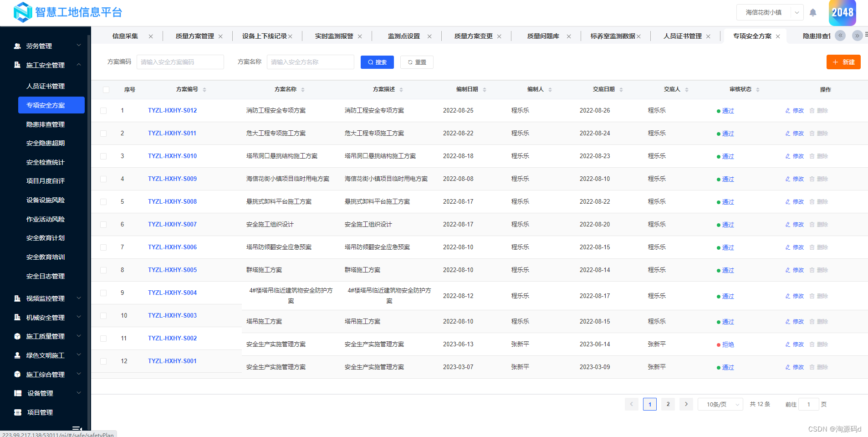The height and width of the screenshot is (437, 868).
Task: Sort by 编制人 column arrows
Action: point(550,90)
